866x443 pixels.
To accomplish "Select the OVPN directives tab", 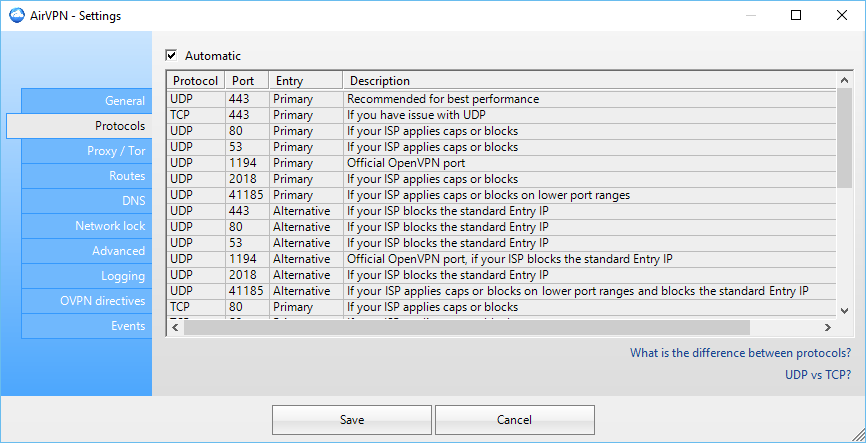I will [87, 301].
